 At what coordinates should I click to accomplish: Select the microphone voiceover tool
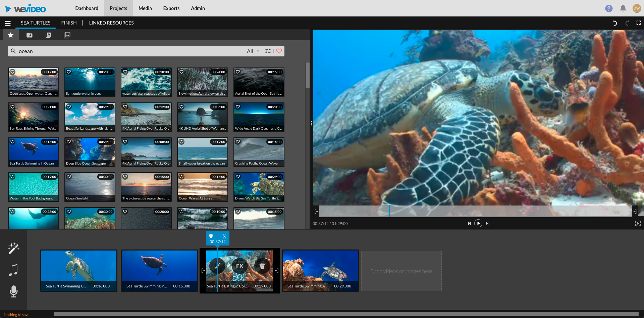[x=13, y=291]
